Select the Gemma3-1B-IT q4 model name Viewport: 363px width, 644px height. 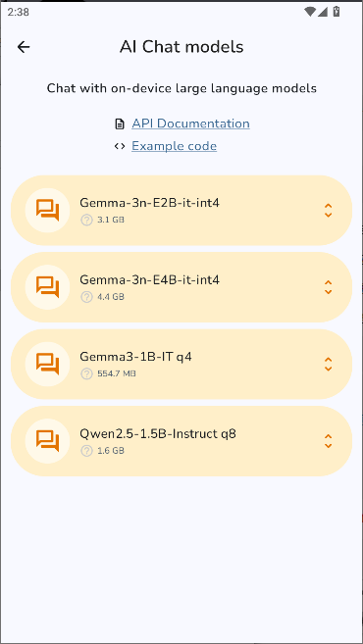tap(135, 357)
